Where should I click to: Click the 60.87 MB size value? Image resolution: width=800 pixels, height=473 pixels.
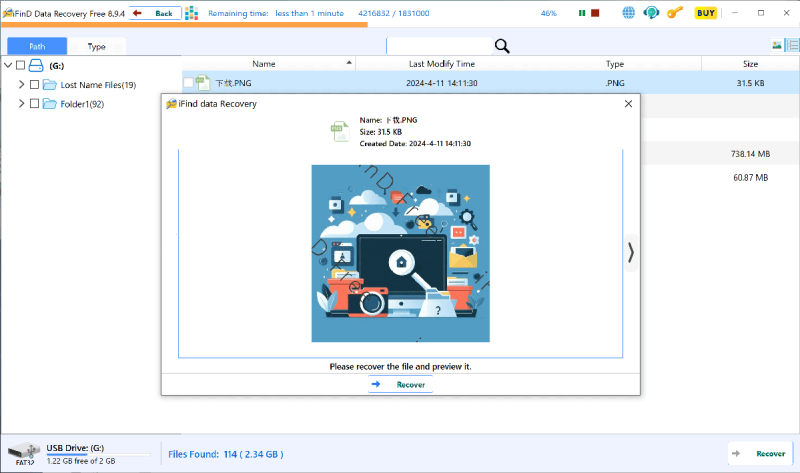(751, 178)
